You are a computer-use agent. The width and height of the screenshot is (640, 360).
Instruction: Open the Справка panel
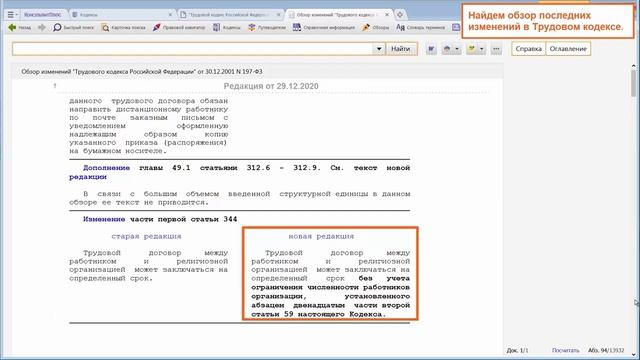(x=529, y=49)
